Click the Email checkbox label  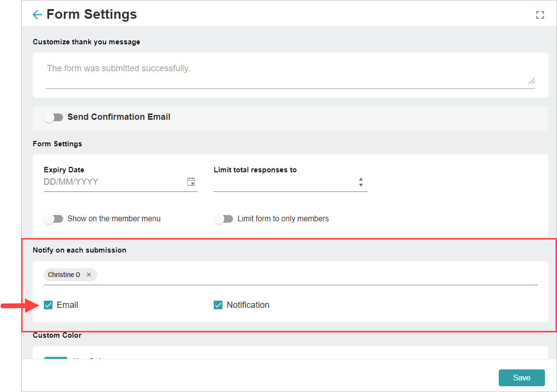click(67, 305)
